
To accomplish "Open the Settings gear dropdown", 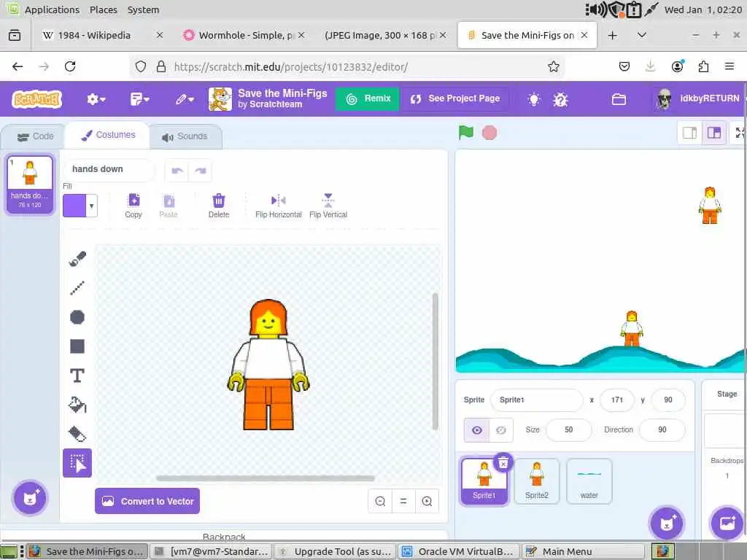I will (x=96, y=99).
